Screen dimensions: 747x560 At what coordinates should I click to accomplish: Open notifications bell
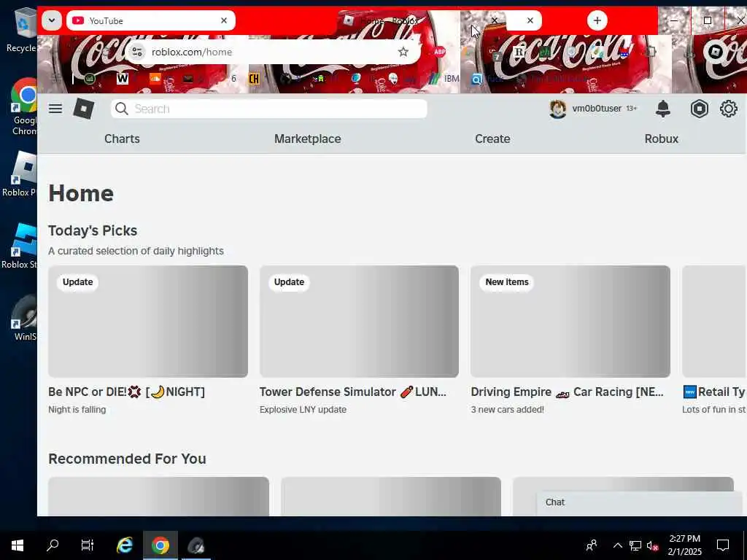tap(662, 109)
